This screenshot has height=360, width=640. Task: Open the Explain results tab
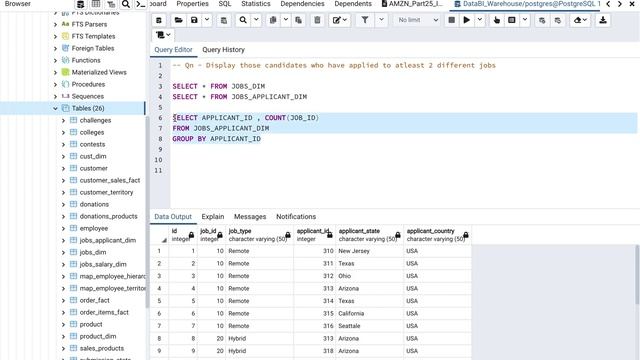coord(213,217)
